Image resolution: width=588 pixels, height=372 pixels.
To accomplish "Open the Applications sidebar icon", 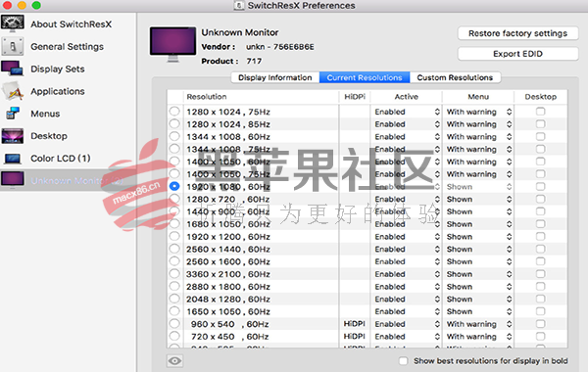I will click(x=13, y=91).
